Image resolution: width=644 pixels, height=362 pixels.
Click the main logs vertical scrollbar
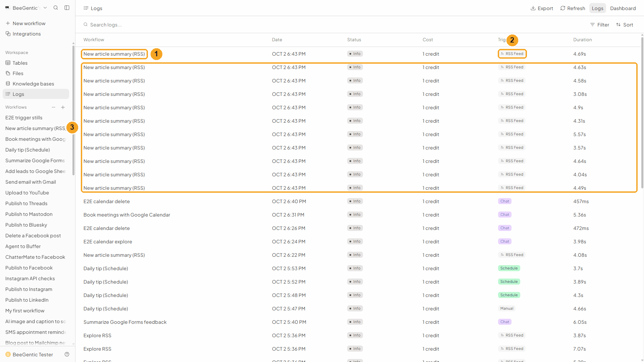[642, 112]
